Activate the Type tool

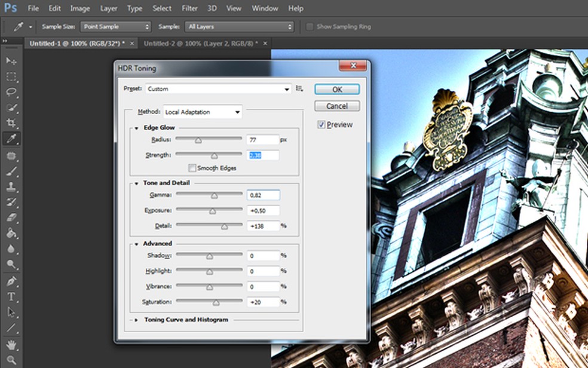click(x=11, y=296)
